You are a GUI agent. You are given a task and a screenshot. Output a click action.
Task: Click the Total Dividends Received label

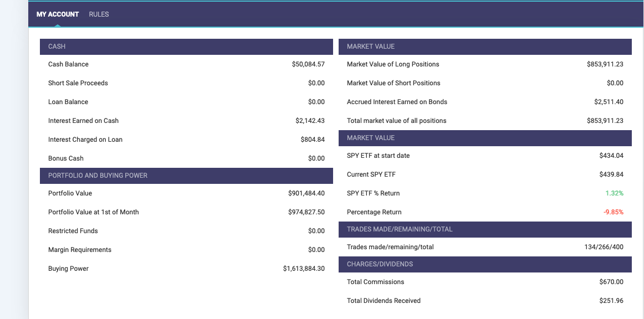tap(384, 301)
